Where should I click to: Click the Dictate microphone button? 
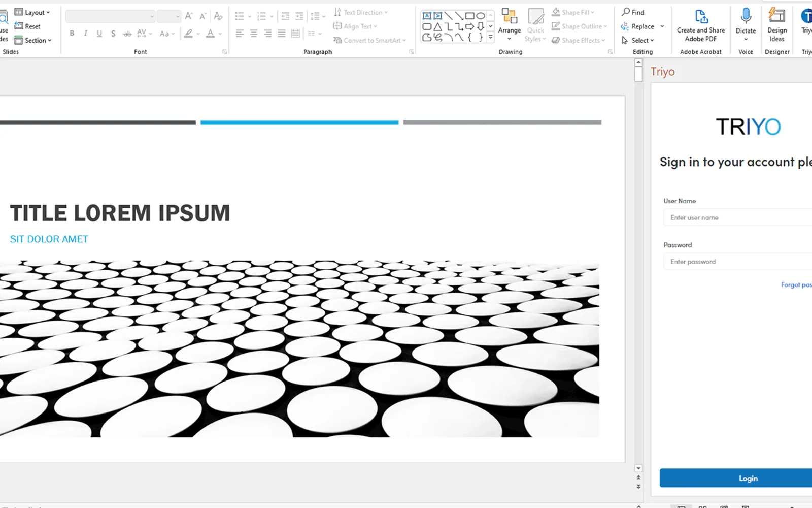tap(746, 24)
